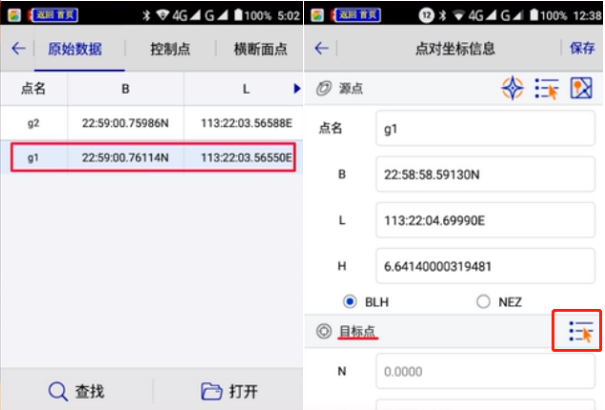The height and width of the screenshot is (410, 605).
Task: Switch to 原始数据 tab
Action: coord(76,49)
